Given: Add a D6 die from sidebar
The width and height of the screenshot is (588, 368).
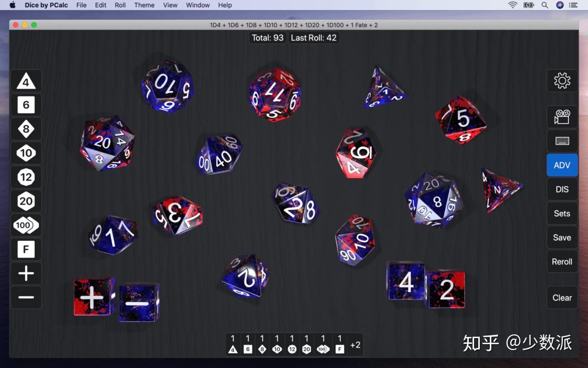Looking at the screenshot, I should [x=26, y=105].
